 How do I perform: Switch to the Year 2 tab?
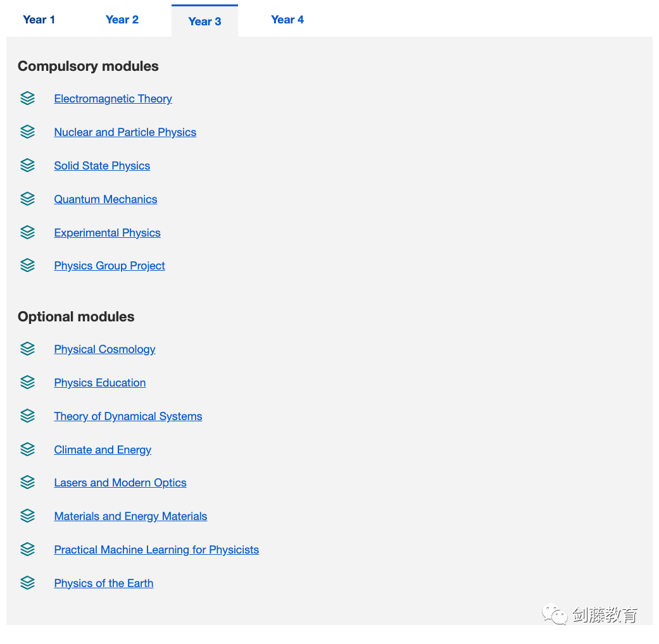click(122, 20)
